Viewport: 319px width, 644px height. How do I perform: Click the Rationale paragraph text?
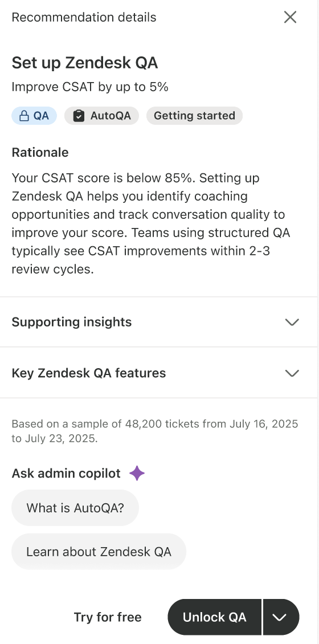[x=151, y=223]
